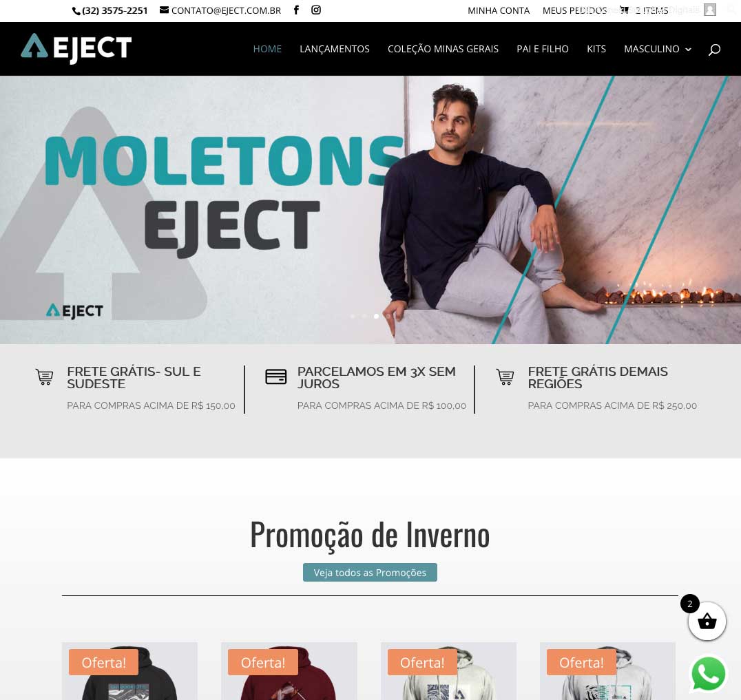Click the Moletons Eject hero banner

coord(370,210)
